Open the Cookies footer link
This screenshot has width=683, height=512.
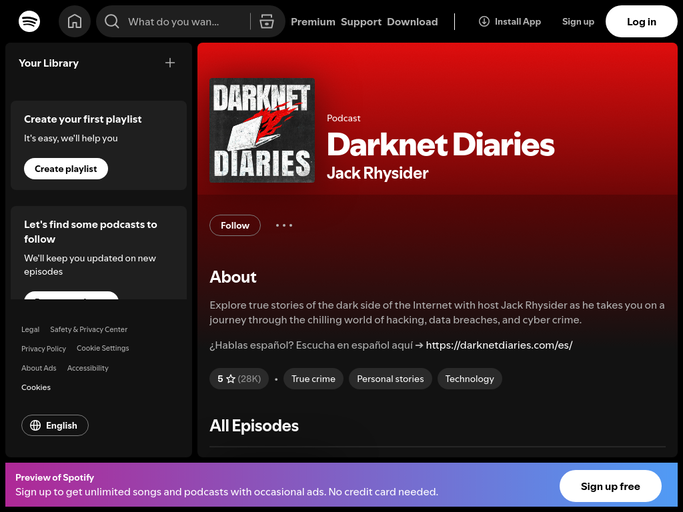pyautogui.click(x=36, y=387)
